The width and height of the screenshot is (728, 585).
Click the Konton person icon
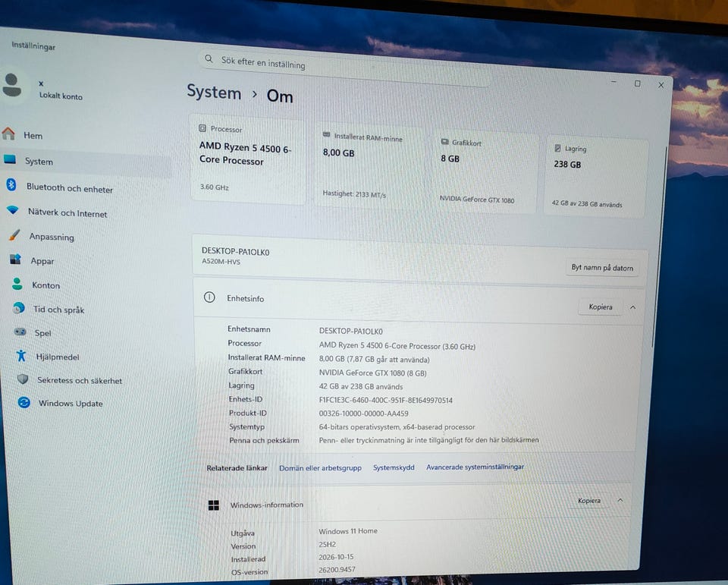point(17,284)
